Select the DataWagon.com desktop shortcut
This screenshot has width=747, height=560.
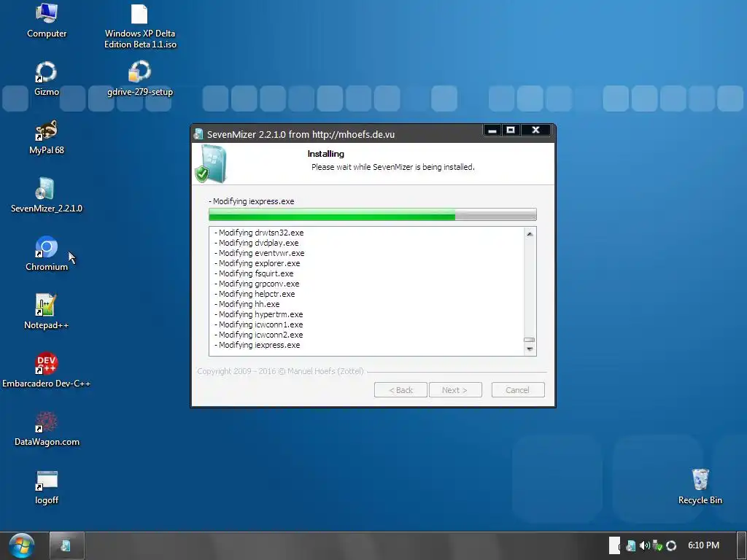(x=46, y=429)
